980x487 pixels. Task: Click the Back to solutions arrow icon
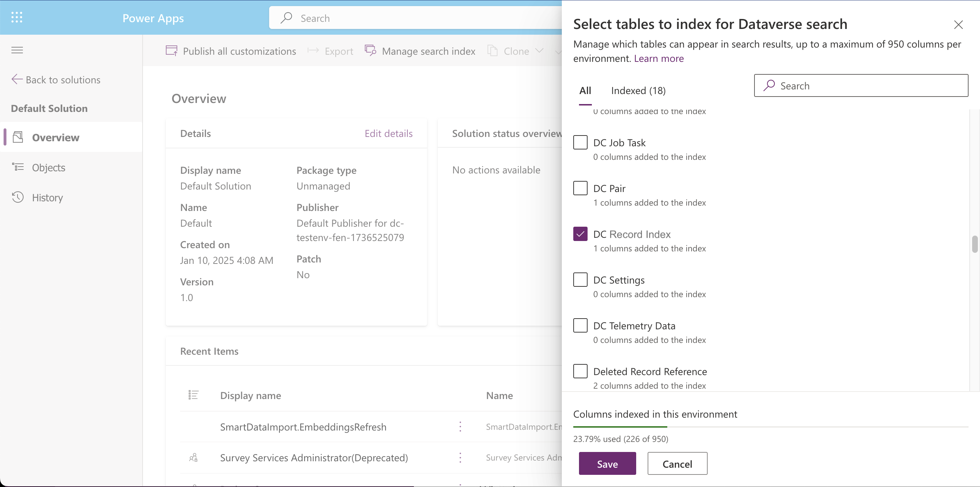(x=17, y=79)
